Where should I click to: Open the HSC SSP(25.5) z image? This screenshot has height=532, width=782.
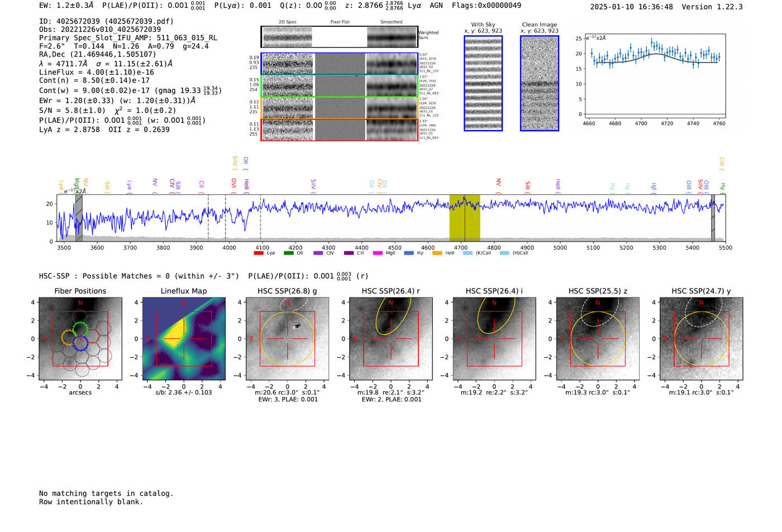pyautogui.click(x=598, y=338)
